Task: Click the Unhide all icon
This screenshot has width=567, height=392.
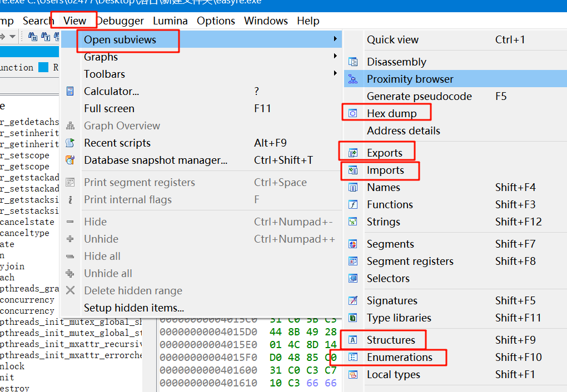Action: tap(70, 274)
